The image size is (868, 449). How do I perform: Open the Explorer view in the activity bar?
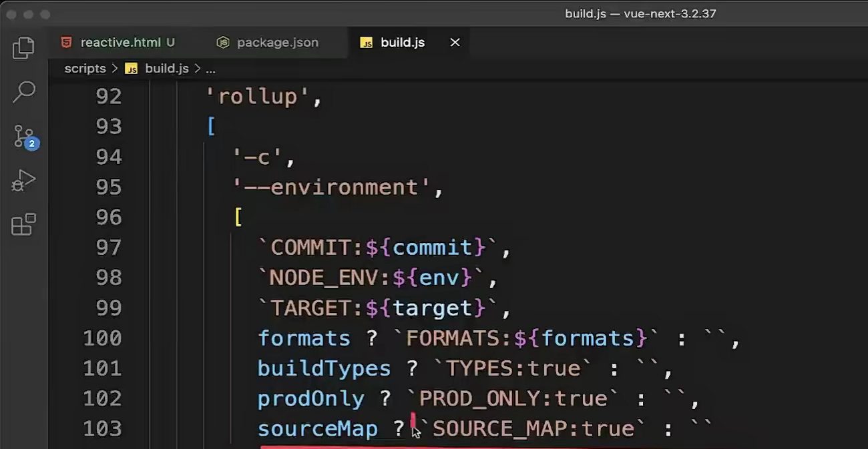coord(23,48)
